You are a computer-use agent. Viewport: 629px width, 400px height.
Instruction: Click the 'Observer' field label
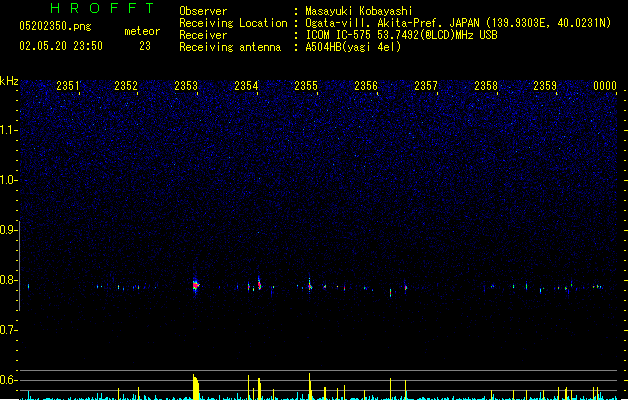(x=203, y=11)
